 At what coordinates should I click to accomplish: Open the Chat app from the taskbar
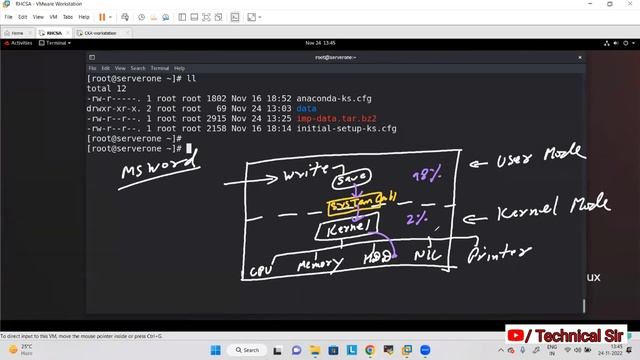296,350
